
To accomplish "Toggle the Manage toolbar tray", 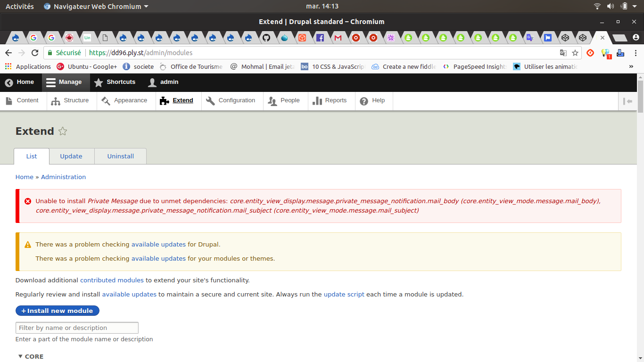I will [x=64, y=82].
